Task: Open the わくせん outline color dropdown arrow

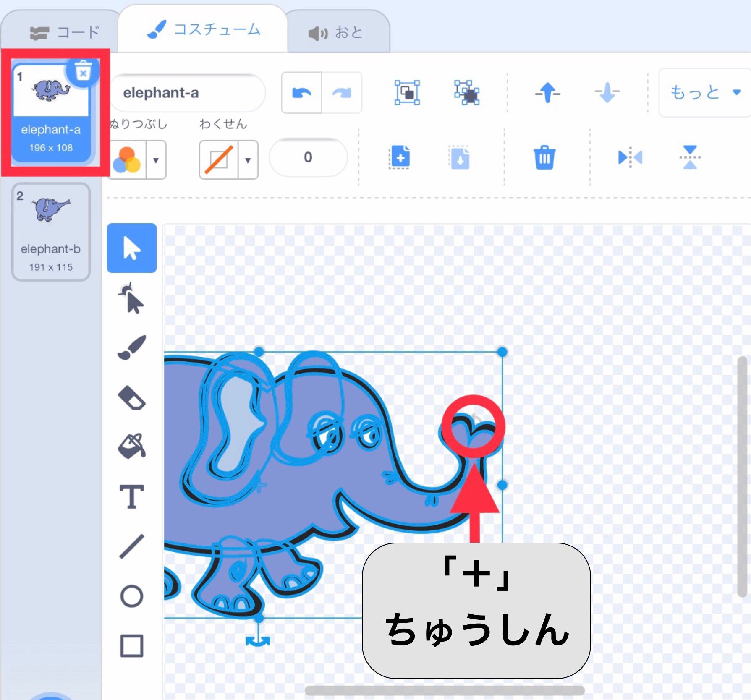Action: click(248, 160)
